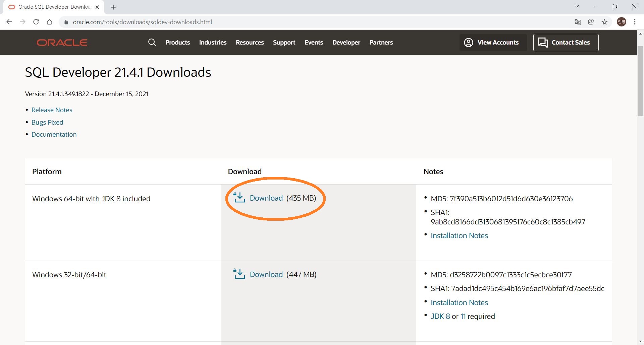Screen dimensions: 644x345
Task: Open the site search magnifier icon
Action: (x=152, y=42)
